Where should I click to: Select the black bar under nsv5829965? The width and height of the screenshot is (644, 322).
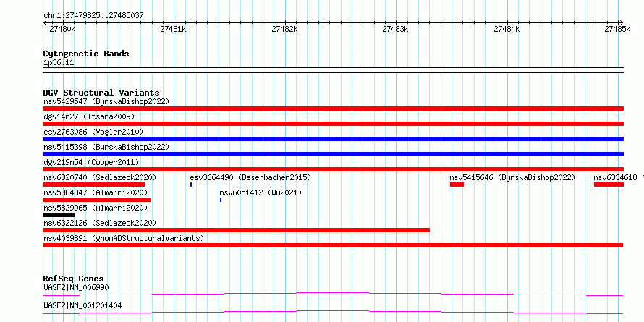[x=59, y=215]
